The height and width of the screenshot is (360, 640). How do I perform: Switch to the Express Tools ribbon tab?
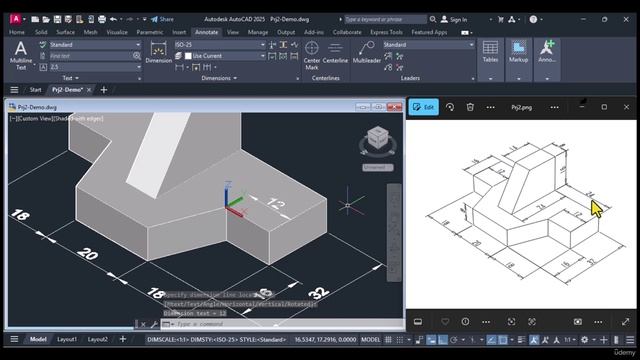[386, 32]
